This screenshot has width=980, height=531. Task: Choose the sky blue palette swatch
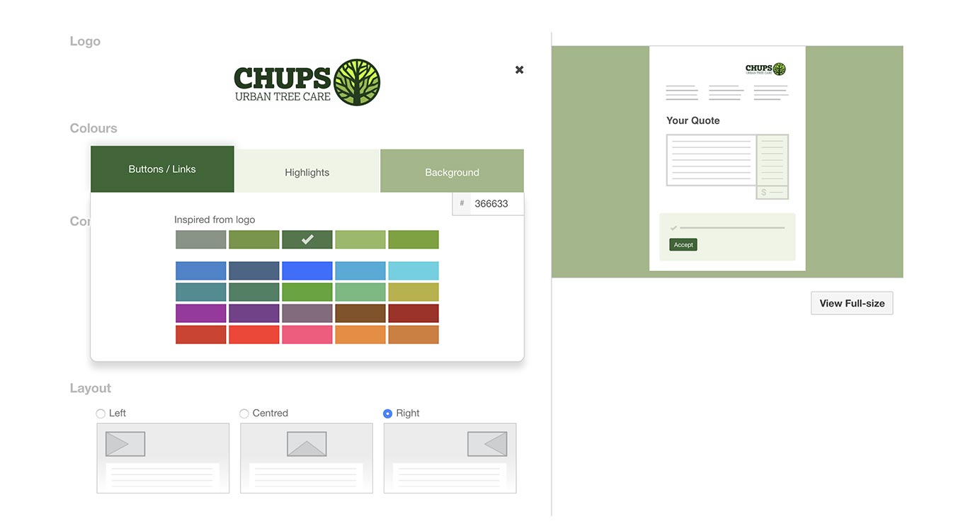coord(360,271)
